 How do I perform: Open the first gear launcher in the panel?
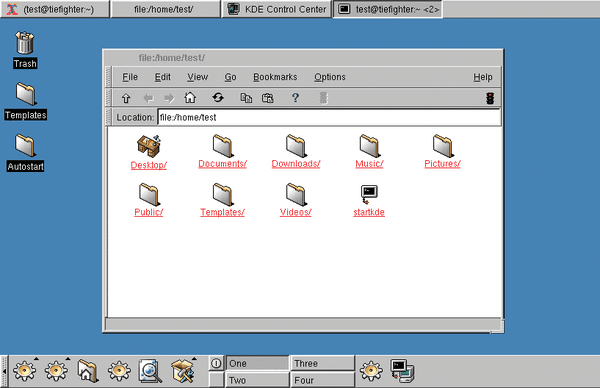pos(24,371)
